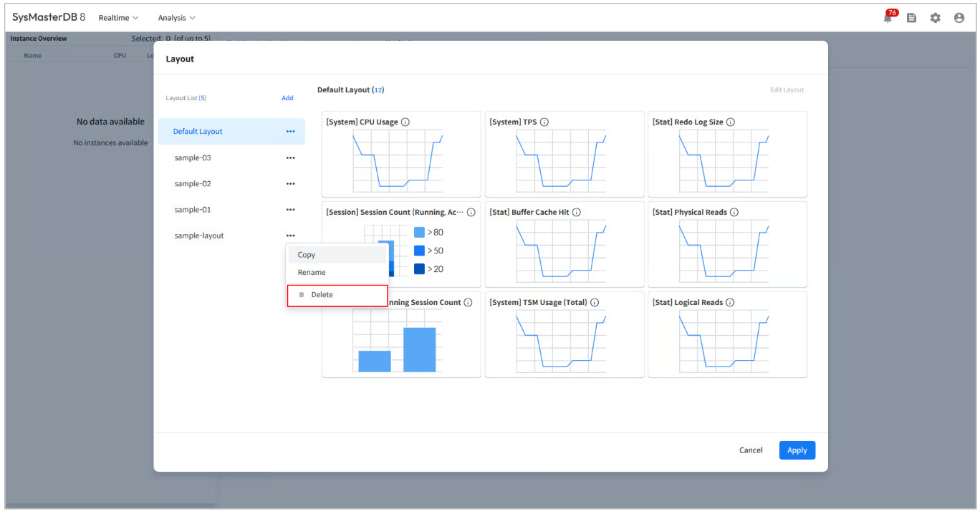Select Rename in the context menu
The width and height of the screenshot is (980, 514).
click(312, 273)
